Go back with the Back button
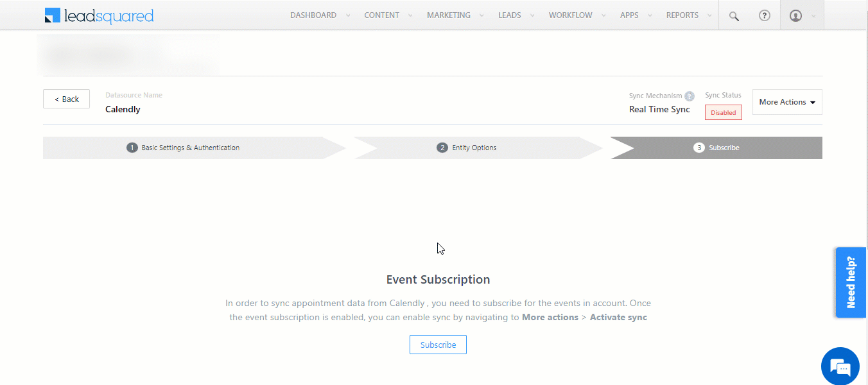Image resolution: width=868 pixels, height=385 pixels. point(66,99)
